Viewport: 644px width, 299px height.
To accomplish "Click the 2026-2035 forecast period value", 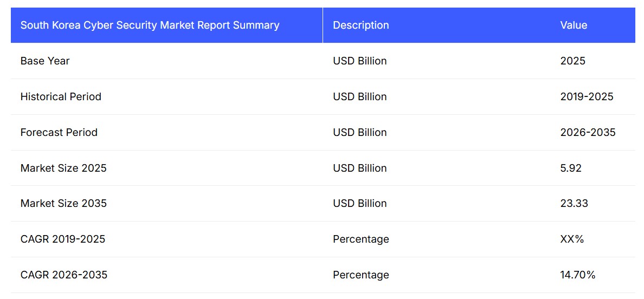I will (x=588, y=133).
